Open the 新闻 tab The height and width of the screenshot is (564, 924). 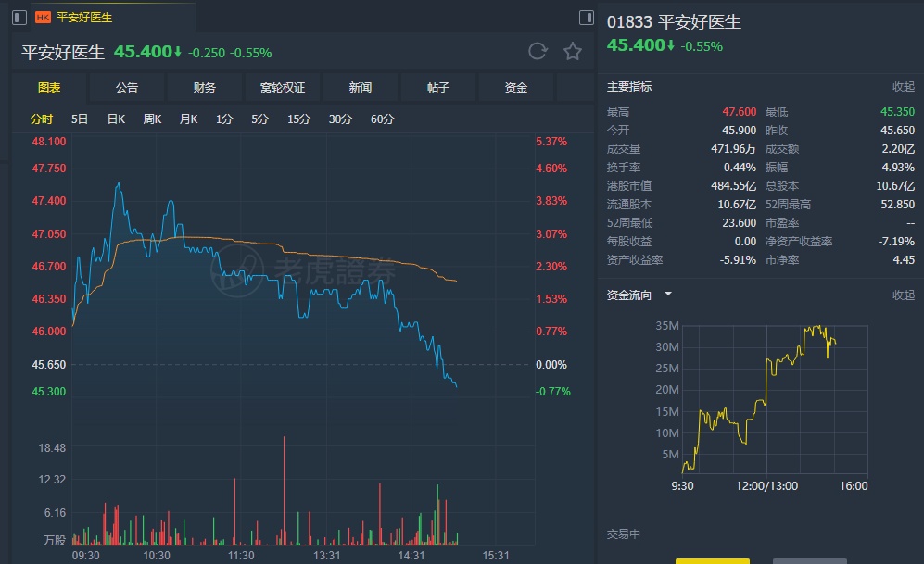361,88
